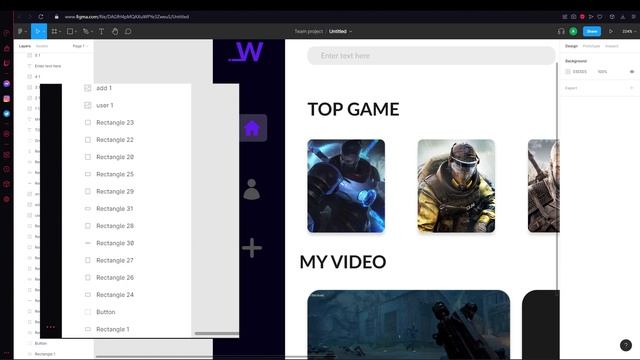Click the blue Share button
Image resolution: width=640 pixels, height=360 pixels.
click(592, 31)
